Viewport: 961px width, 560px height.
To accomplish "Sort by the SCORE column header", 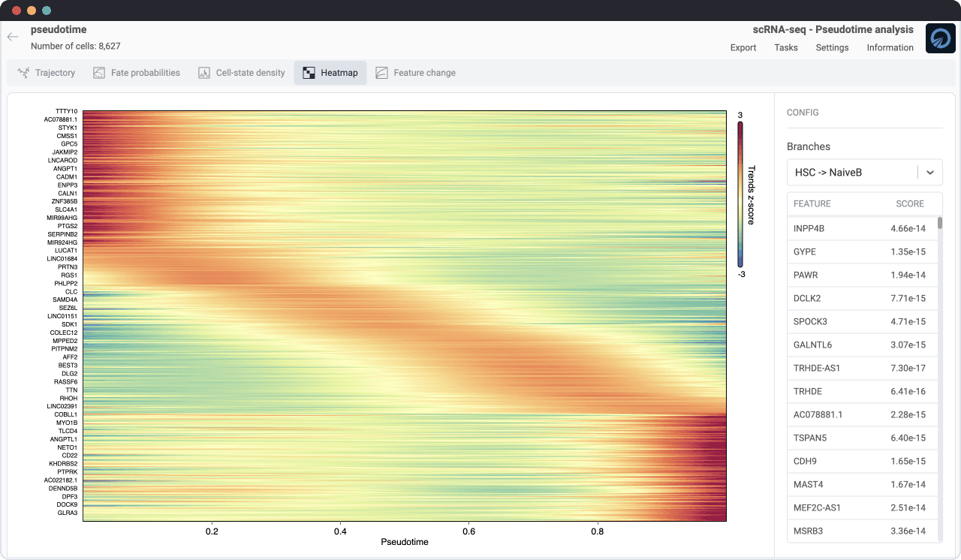I will pos(909,203).
